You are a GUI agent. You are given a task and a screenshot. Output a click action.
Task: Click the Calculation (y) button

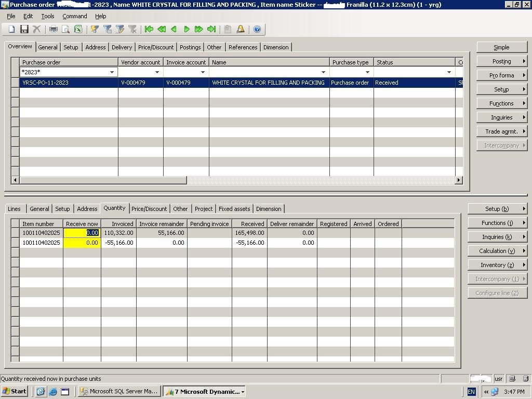pyautogui.click(x=497, y=251)
